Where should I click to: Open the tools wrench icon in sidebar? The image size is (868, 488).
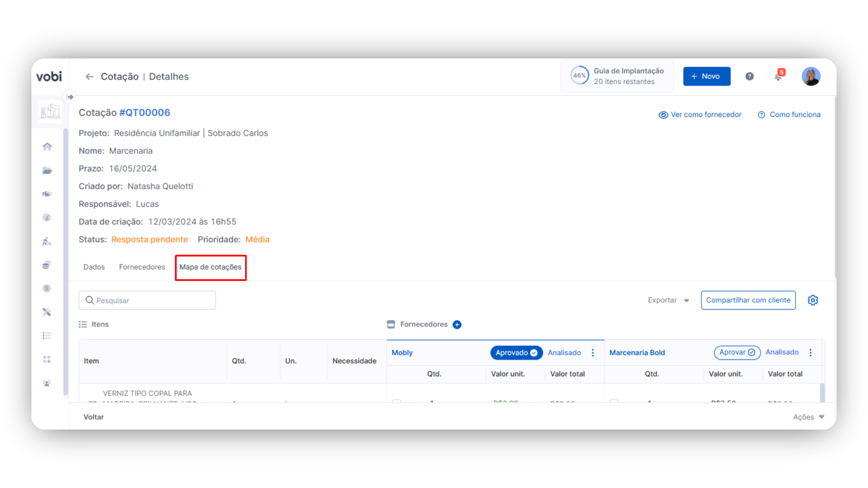pos(47,312)
